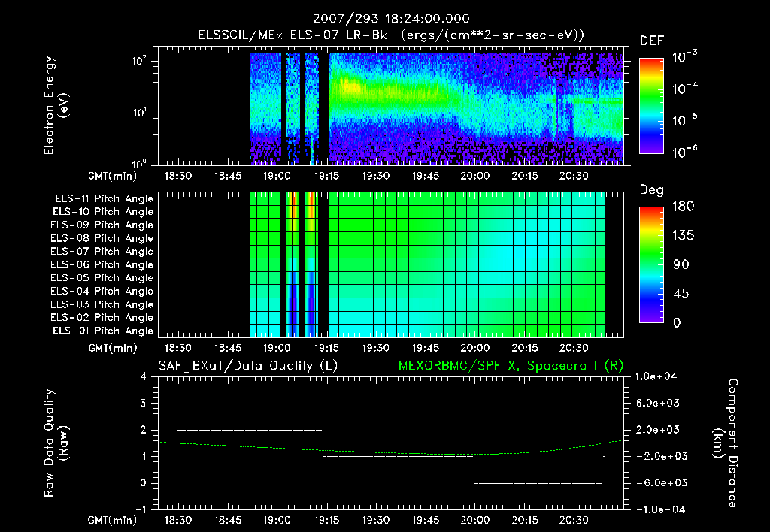Select the ELS-04 Pitch Angle label

102,292
